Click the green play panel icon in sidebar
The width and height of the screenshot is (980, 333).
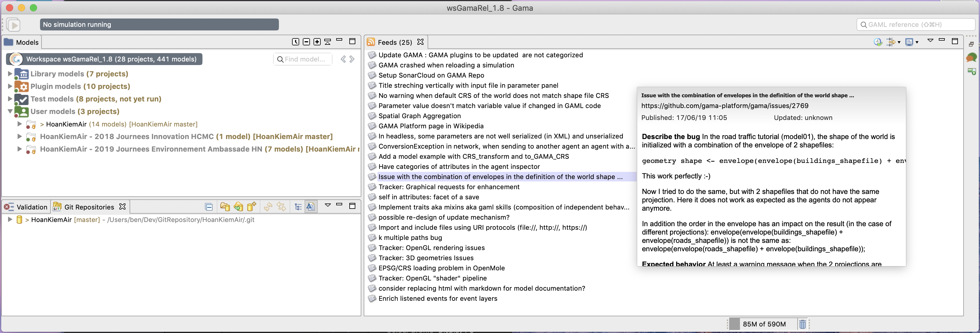pos(972,72)
